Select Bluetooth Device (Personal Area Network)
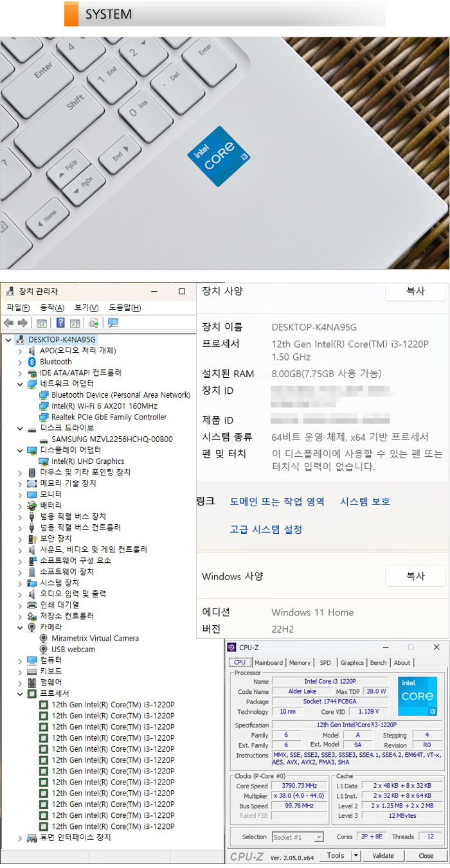The height and width of the screenshot is (868, 450). 121,395
